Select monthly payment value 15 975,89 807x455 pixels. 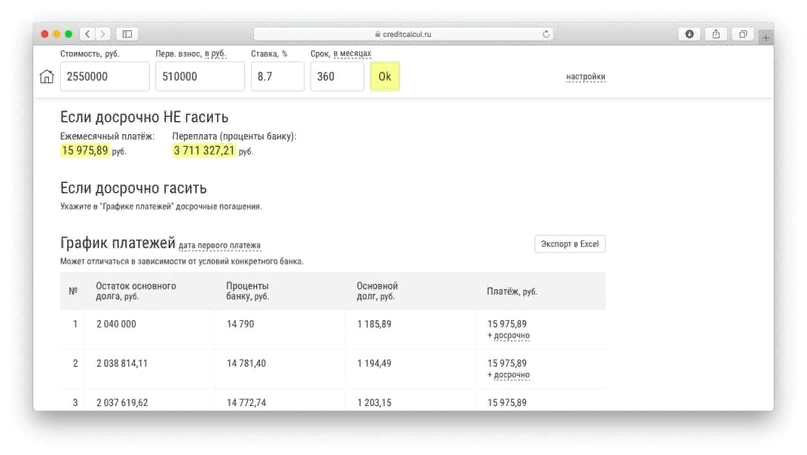85,150
